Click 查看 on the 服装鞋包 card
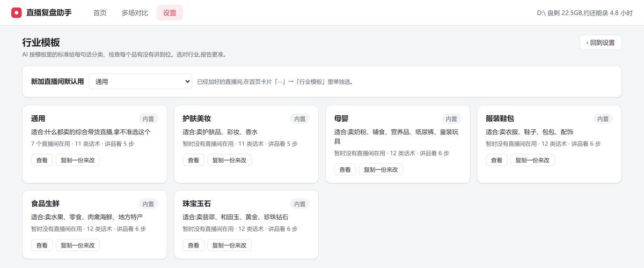 [x=497, y=160]
